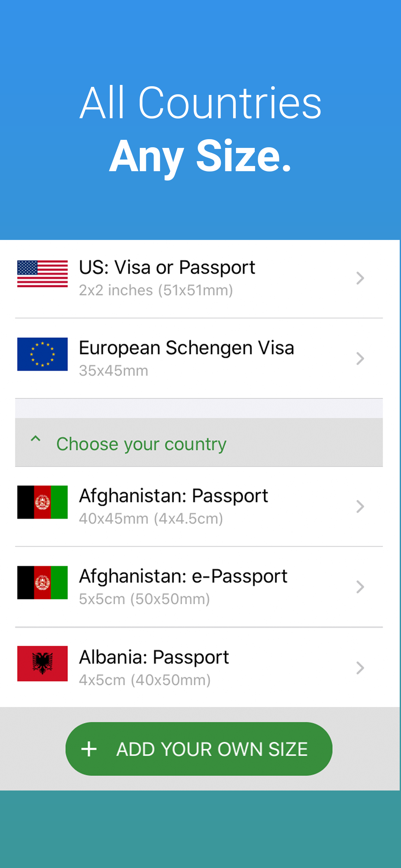This screenshot has height=868, width=401.
Task: Open chevron for Albania Passport row
Action: point(360,668)
